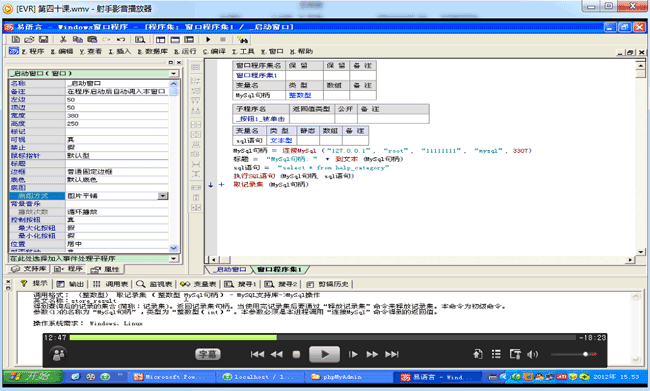The width and height of the screenshot is (650, 391).
Task: Open the 提示 output tab
Action: pos(35,284)
